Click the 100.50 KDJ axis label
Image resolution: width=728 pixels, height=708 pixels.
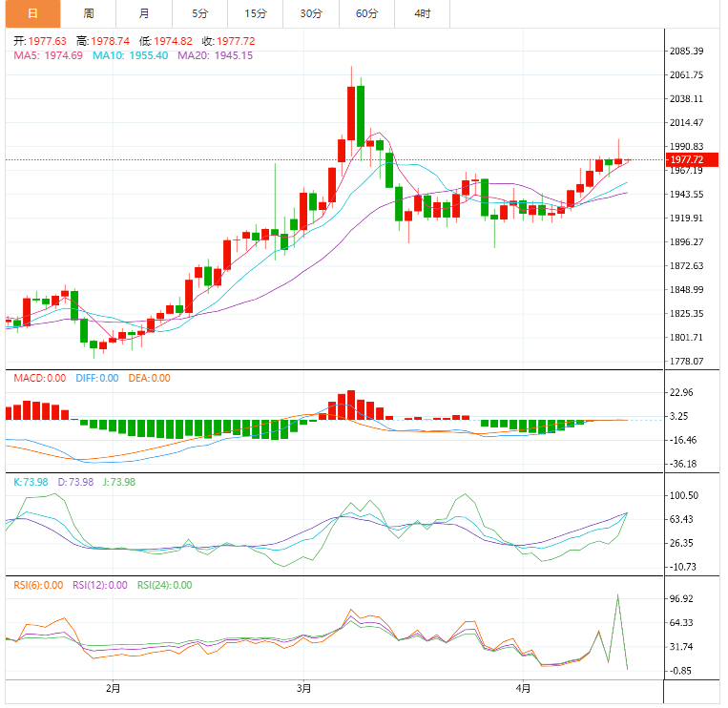[x=683, y=496]
